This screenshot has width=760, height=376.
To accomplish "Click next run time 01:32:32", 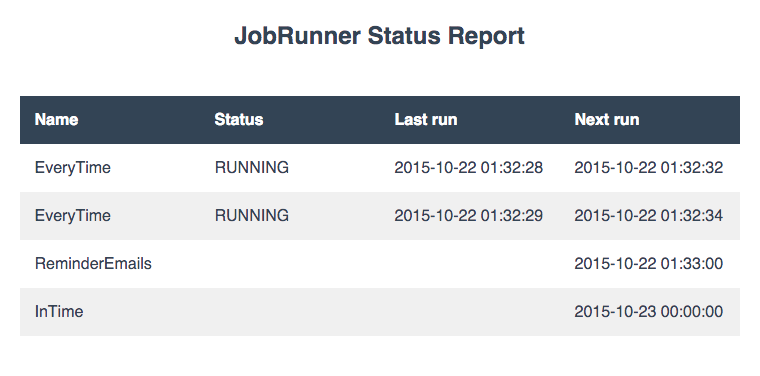I will [649, 168].
